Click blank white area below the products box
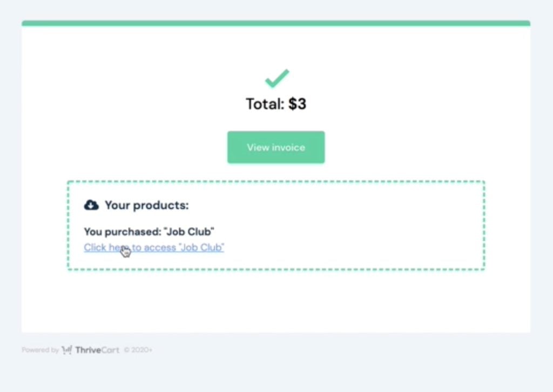This screenshot has width=553, height=392. (x=276, y=301)
